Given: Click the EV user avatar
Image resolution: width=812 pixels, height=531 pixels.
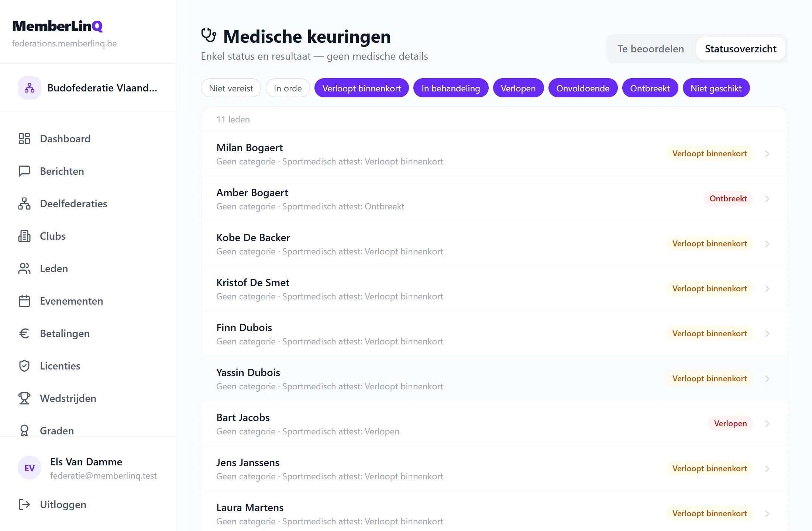Looking at the screenshot, I should pyautogui.click(x=30, y=468).
